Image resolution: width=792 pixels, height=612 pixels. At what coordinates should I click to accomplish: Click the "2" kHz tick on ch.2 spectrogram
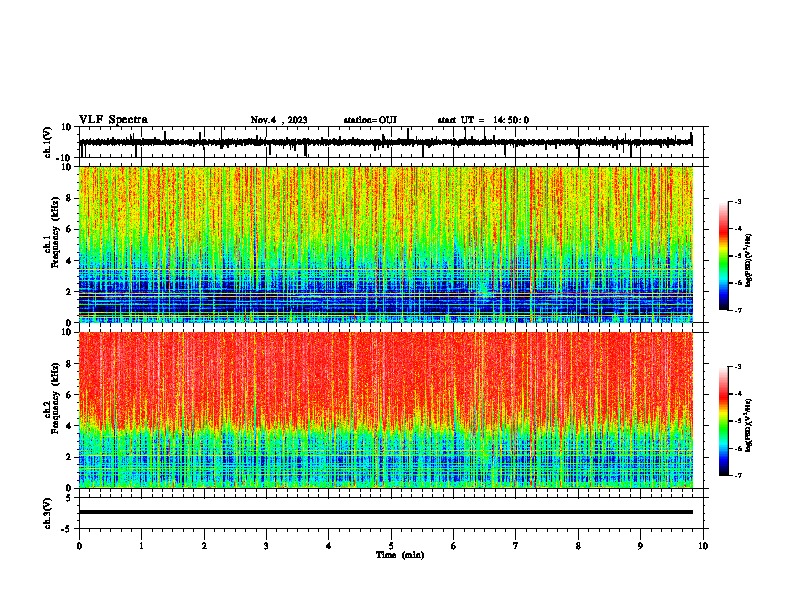click(69, 457)
